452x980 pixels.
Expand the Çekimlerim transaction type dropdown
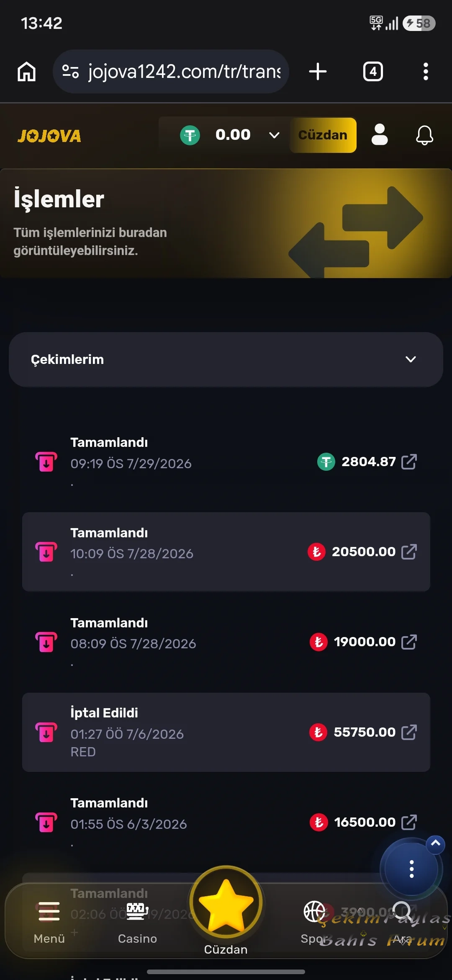(226, 359)
